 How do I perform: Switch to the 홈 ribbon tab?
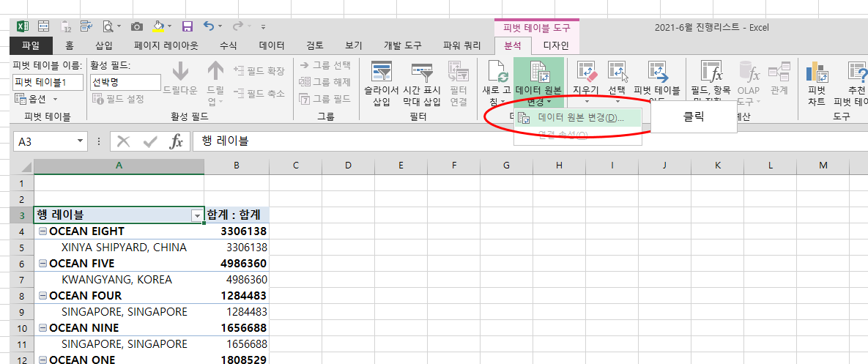click(x=70, y=45)
